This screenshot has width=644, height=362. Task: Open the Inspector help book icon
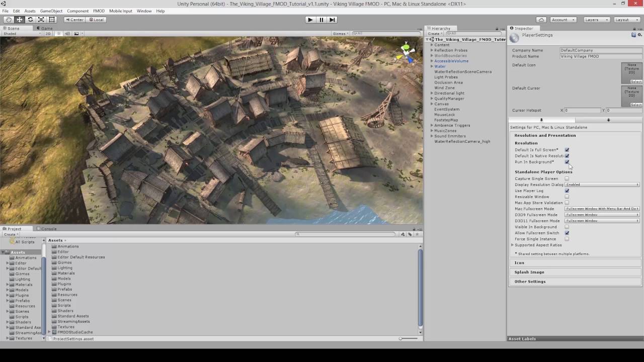(x=633, y=35)
